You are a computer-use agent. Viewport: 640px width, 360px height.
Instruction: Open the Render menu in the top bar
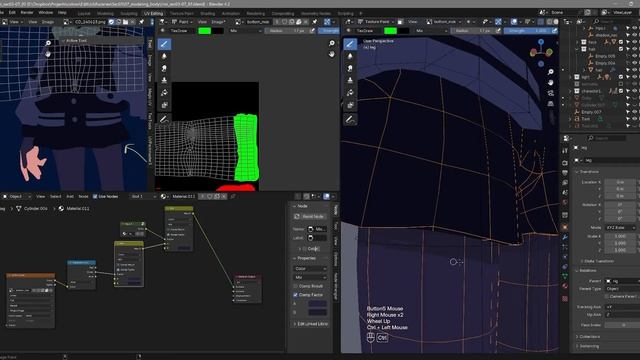pos(27,13)
